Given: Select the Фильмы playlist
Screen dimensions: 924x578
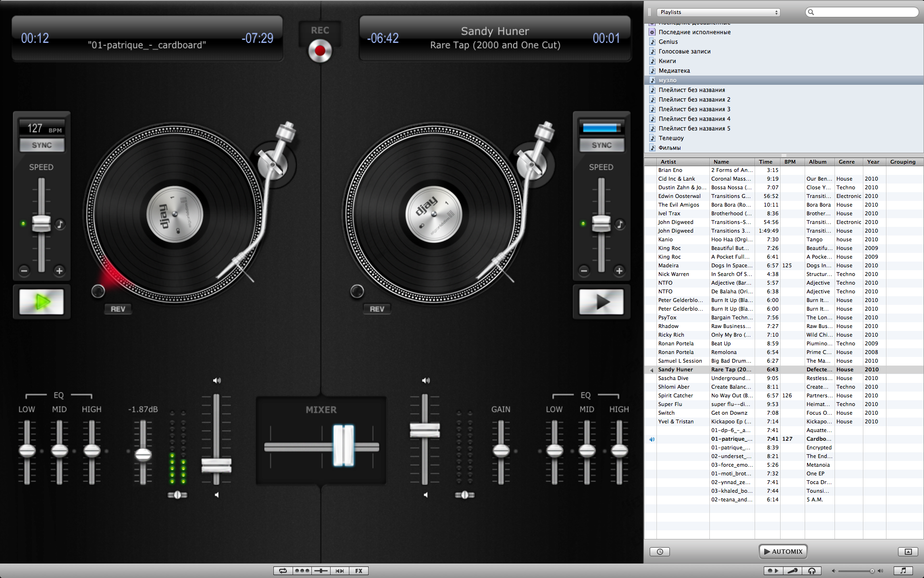Looking at the screenshot, I should click(x=784, y=148).
